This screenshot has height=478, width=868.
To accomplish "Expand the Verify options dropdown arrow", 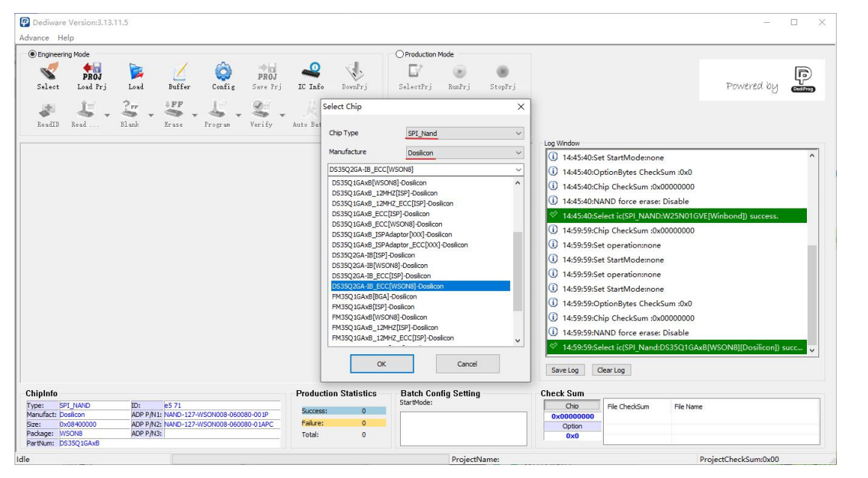I will pos(282,115).
